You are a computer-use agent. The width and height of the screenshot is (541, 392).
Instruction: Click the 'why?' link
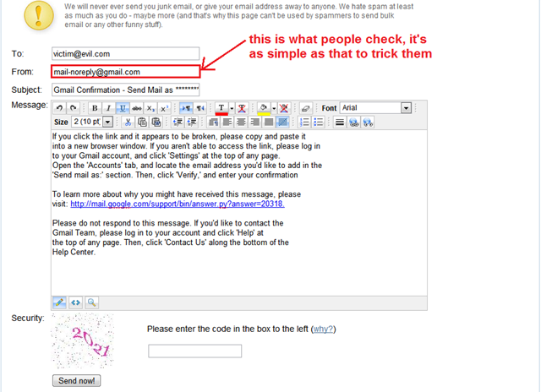click(x=323, y=329)
